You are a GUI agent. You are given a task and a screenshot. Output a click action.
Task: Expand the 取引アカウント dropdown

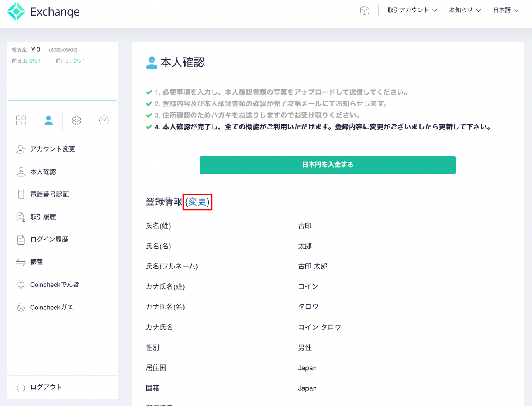click(412, 10)
